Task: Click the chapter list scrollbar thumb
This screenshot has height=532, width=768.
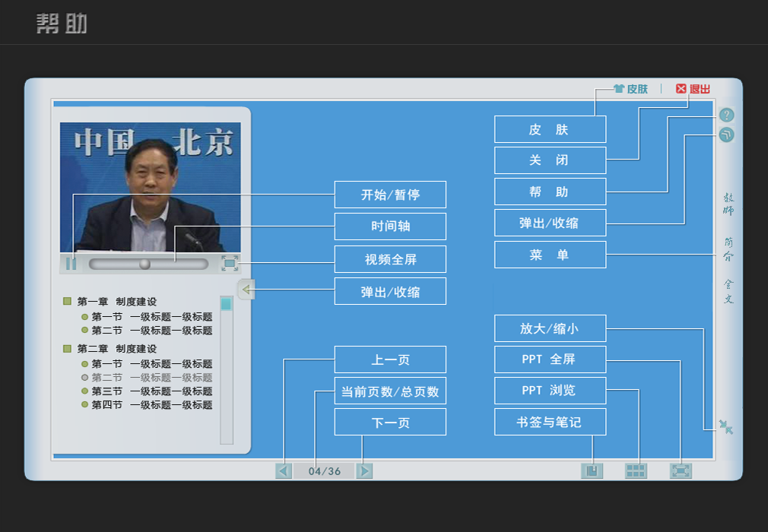Action: point(226,304)
